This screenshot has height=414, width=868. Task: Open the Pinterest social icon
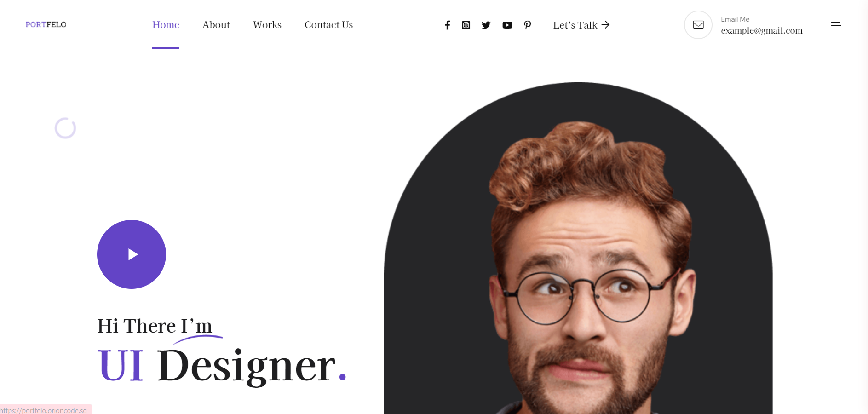click(528, 25)
